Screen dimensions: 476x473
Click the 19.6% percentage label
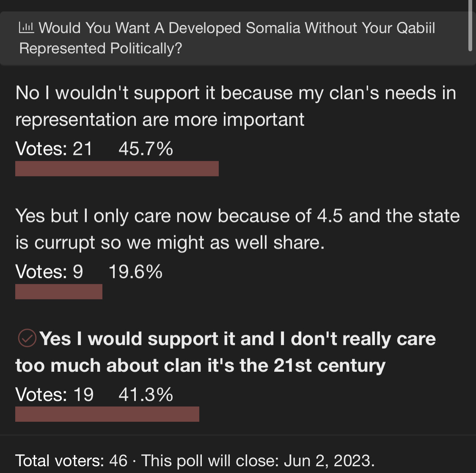[x=135, y=271]
